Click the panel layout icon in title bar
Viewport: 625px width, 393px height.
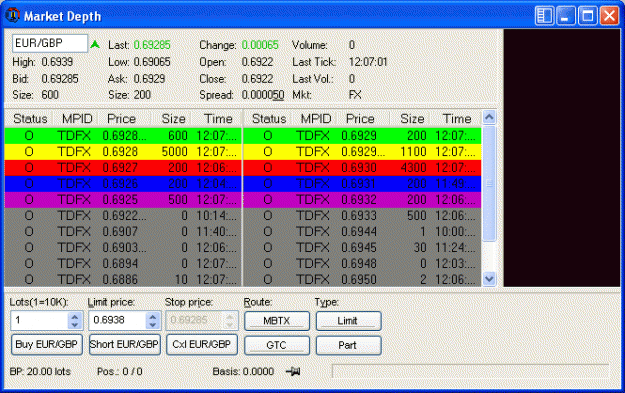click(544, 16)
